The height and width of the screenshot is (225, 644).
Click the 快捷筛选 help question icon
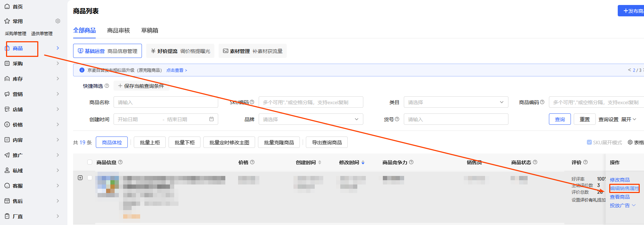tap(107, 86)
